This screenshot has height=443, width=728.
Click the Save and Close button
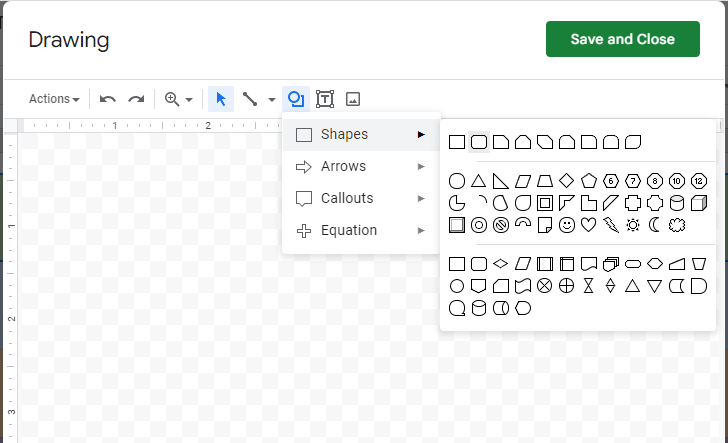622,39
